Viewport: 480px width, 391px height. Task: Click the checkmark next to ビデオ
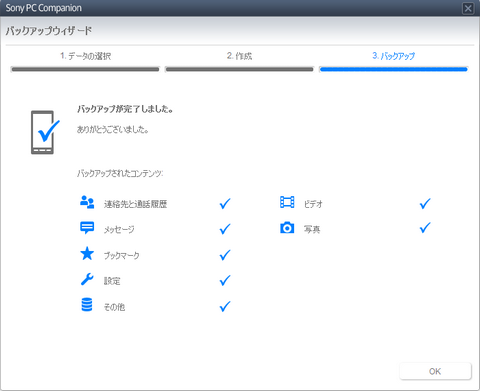(425, 203)
